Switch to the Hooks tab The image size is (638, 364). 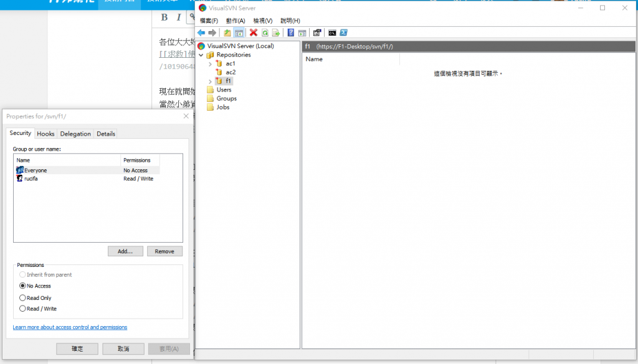pyautogui.click(x=45, y=134)
